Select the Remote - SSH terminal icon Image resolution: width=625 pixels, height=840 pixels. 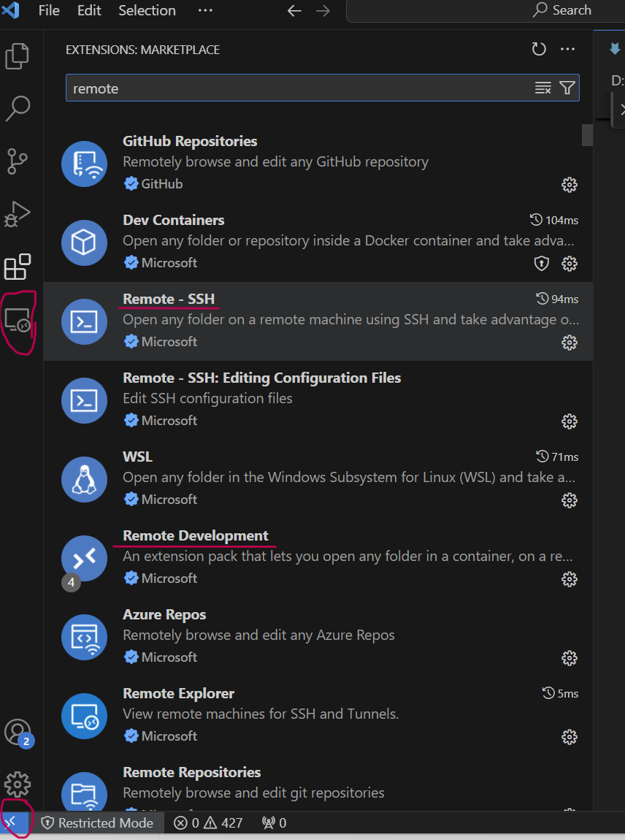pos(84,321)
